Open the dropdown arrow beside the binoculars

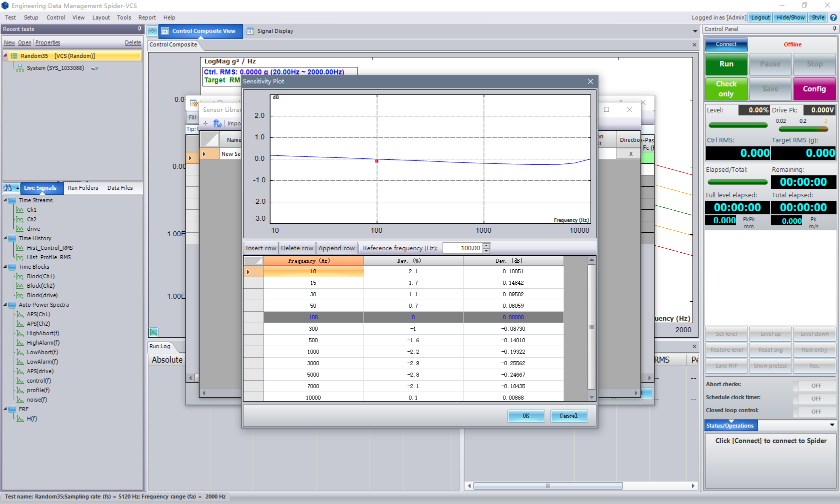[17, 188]
